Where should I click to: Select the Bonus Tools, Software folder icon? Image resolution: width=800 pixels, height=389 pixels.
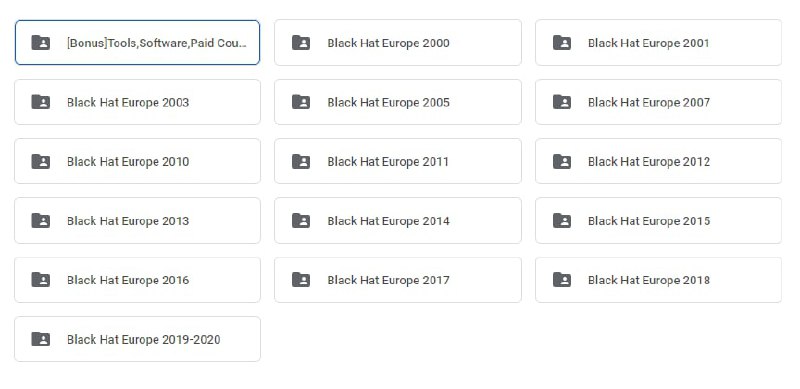pos(41,42)
